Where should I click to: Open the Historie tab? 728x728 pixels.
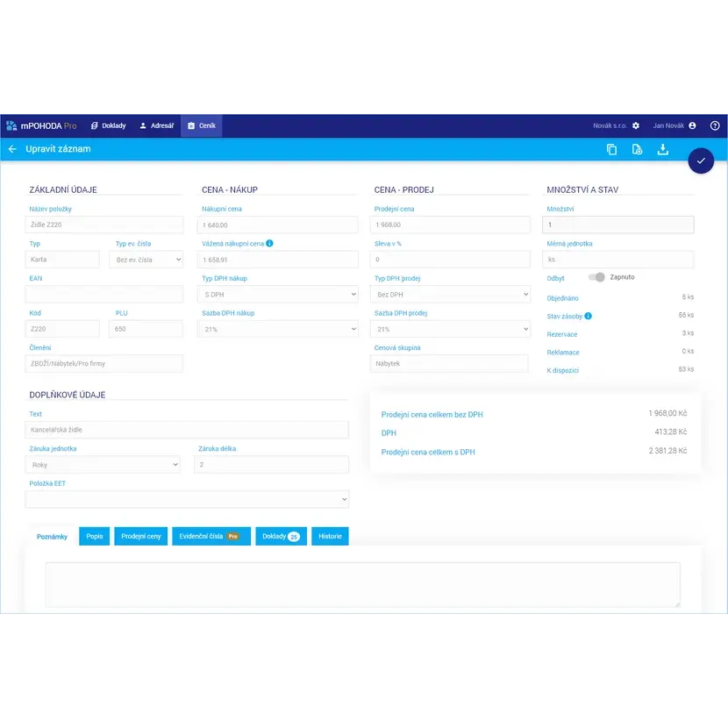tap(330, 536)
